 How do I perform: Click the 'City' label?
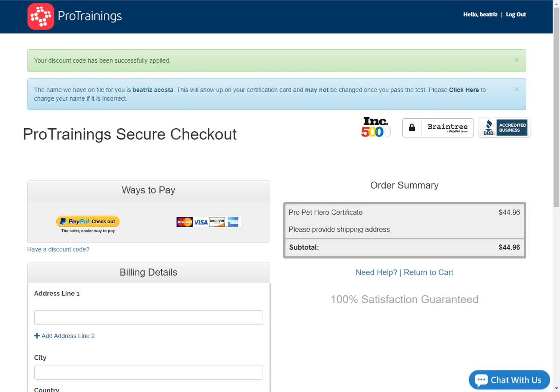point(40,358)
